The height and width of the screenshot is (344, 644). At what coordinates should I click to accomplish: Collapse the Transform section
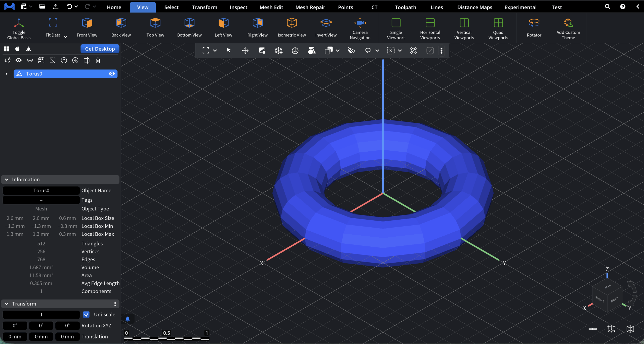(7, 304)
